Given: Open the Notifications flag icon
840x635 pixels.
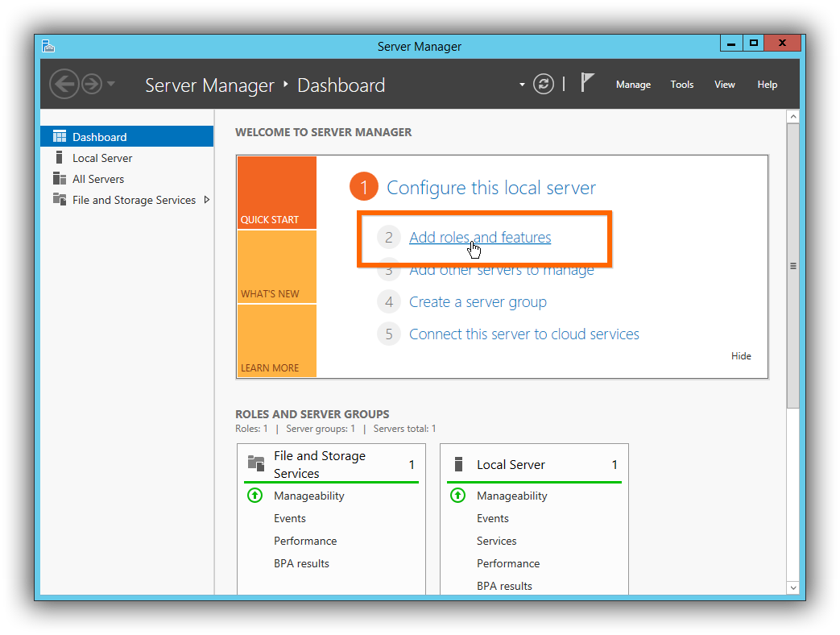Looking at the screenshot, I should pyautogui.click(x=587, y=82).
